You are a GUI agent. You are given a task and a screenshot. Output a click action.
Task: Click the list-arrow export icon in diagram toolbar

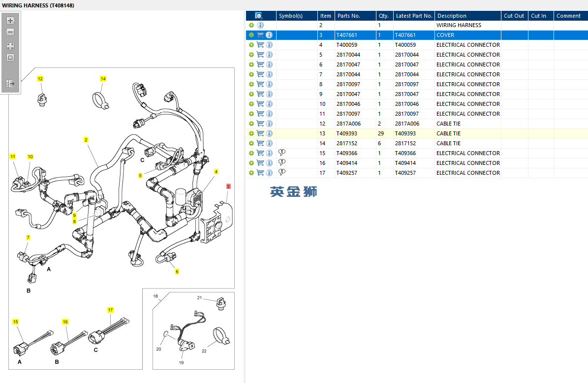10,84
